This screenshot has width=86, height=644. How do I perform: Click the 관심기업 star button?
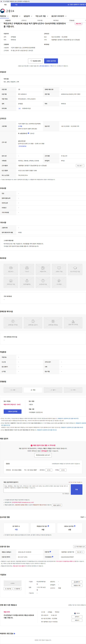coord(8,589)
